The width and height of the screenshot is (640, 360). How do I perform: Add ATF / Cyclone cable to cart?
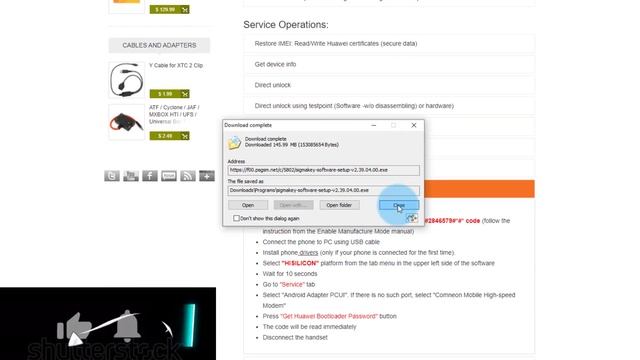185,136
